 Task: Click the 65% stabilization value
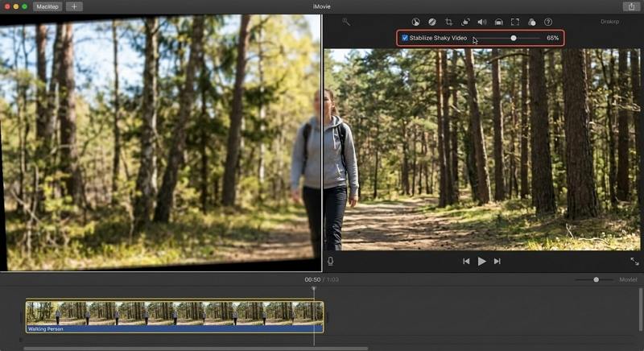[552, 38]
